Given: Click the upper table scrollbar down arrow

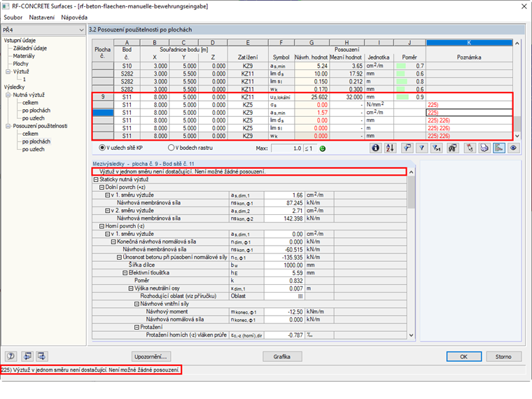Looking at the screenshot, I should pyautogui.click(x=517, y=136).
